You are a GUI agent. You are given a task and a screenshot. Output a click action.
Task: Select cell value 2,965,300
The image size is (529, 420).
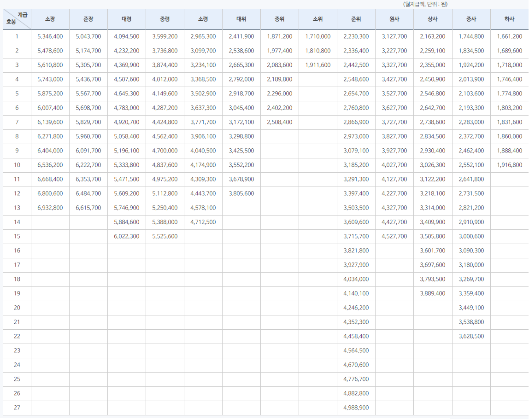click(x=203, y=36)
